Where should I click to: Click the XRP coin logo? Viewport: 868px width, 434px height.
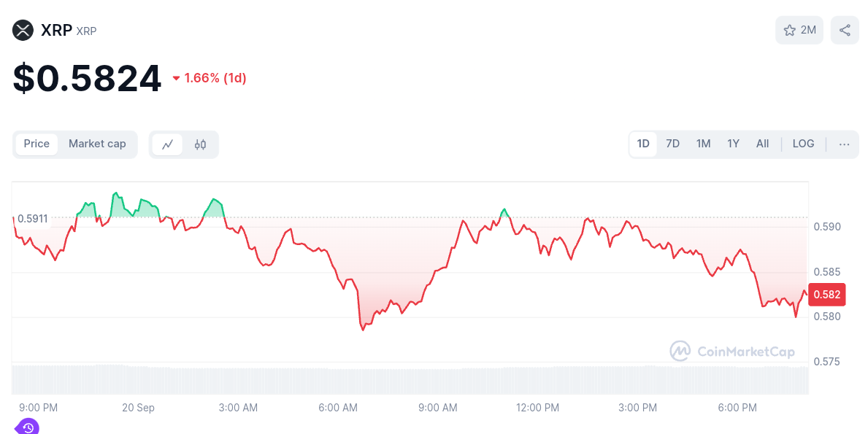coord(22,31)
